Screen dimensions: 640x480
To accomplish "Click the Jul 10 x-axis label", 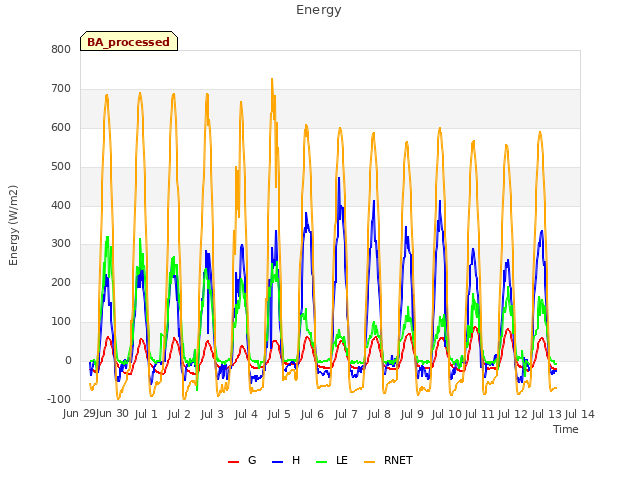I will [x=447, y=414].
